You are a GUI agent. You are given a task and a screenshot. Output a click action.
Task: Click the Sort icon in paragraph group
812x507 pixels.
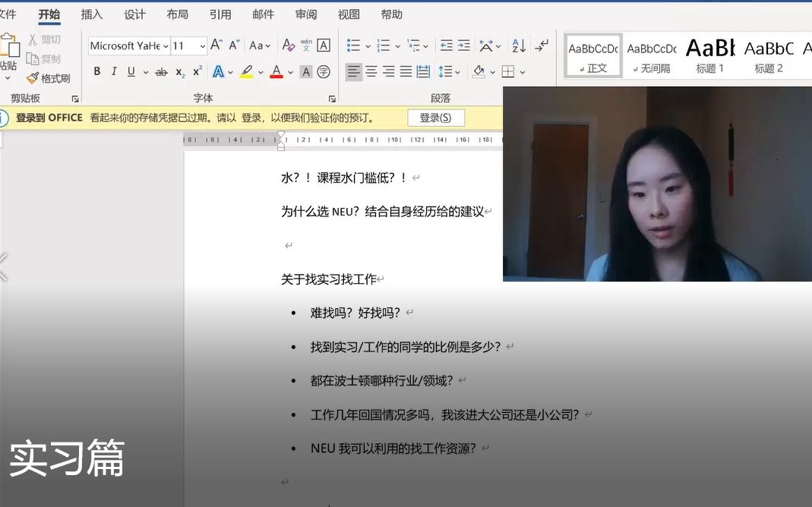[517, 46]
